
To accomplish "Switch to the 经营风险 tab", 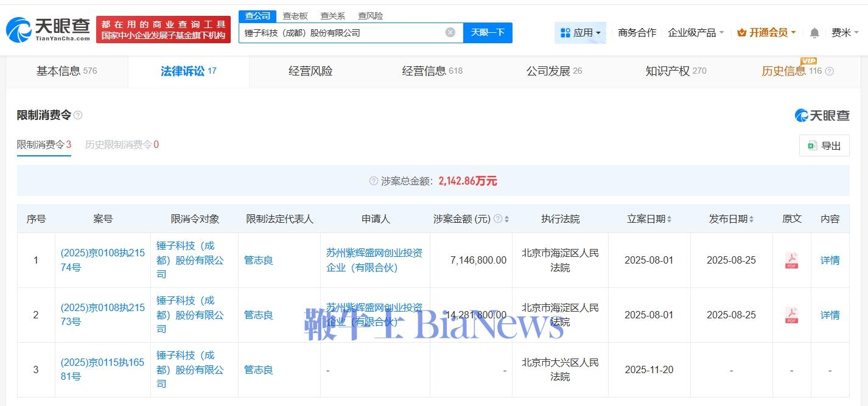I will point(310,71).
